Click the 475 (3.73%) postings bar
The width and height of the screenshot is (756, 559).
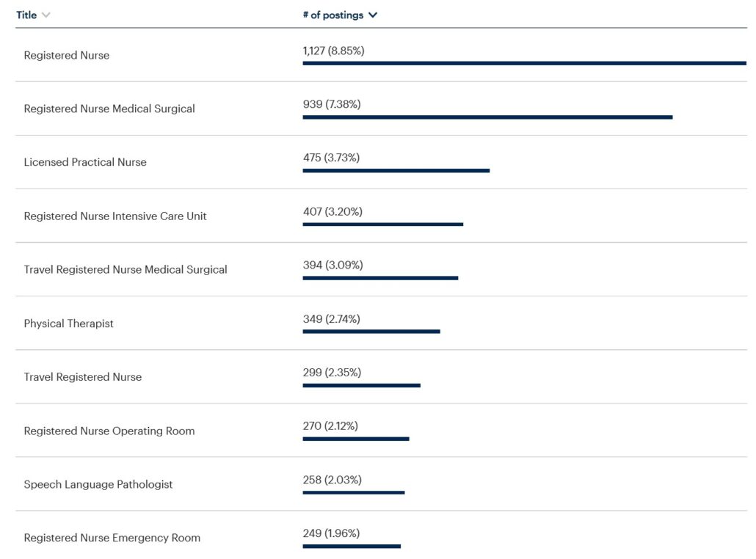[396, 170]
